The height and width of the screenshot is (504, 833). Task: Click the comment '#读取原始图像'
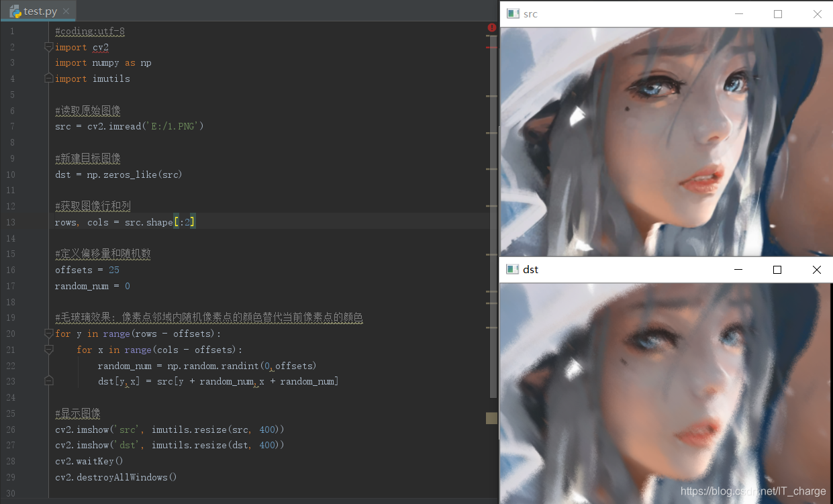[88, 111]
